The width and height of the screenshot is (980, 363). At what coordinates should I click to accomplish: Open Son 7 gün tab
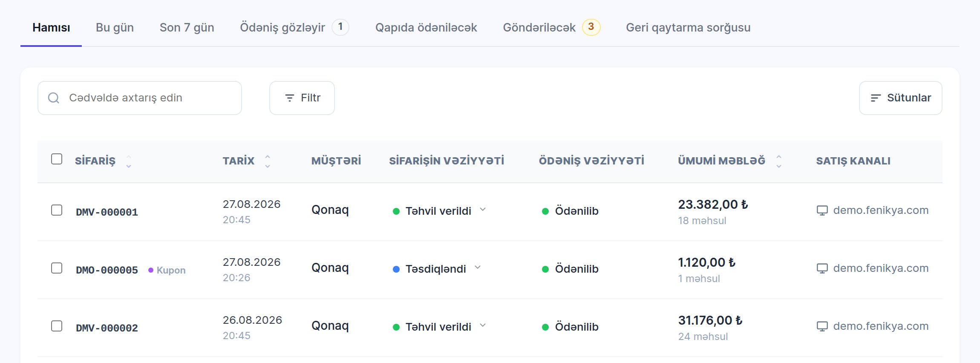[187, 28]
